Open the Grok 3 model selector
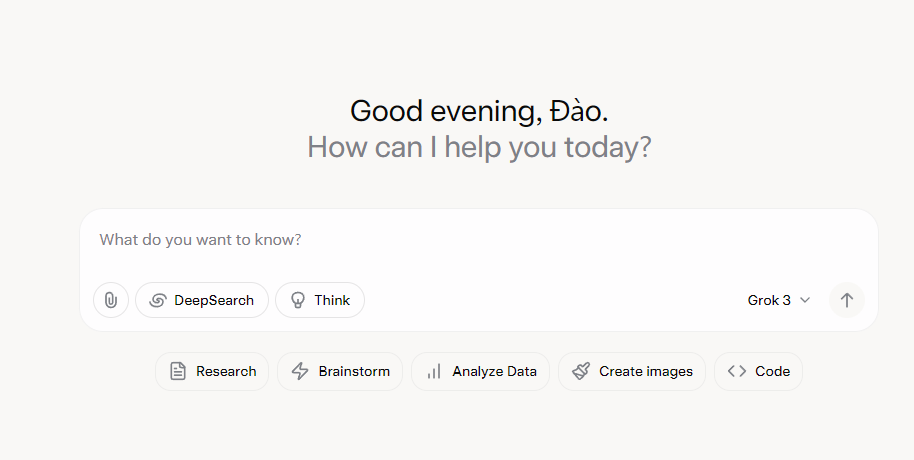Screen dimensions: 914x460 pos(779,300)
